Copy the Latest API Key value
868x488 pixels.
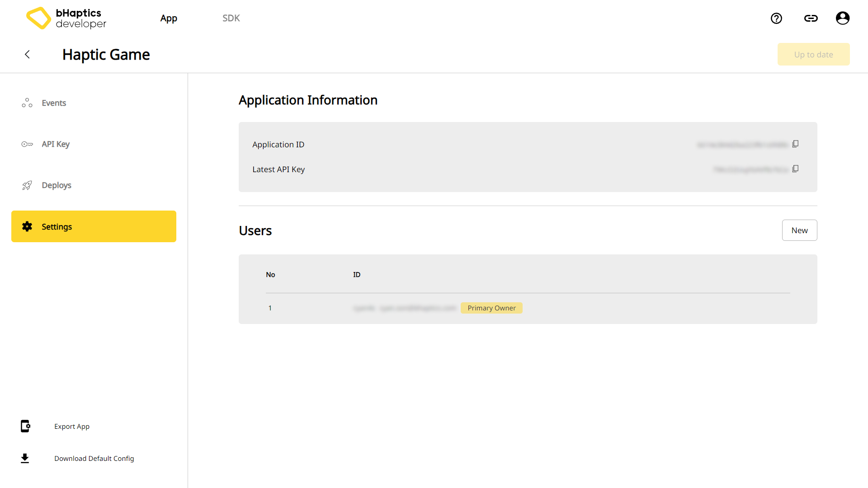(x=796, y=169)
